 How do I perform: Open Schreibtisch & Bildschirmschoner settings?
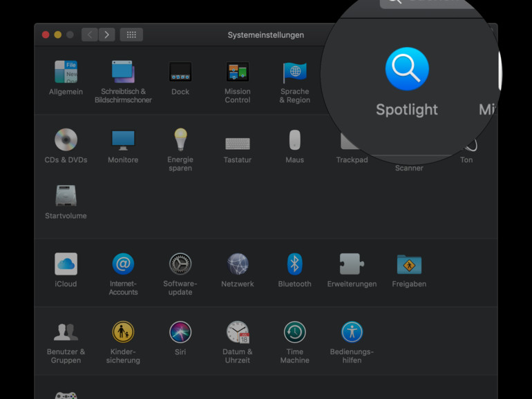(x=123, y=72)
